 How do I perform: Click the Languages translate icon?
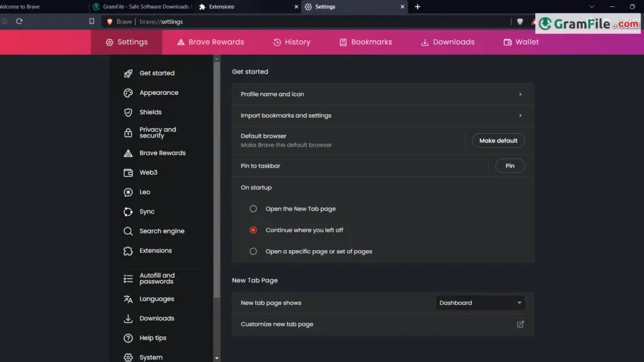[x=128, y=299]
